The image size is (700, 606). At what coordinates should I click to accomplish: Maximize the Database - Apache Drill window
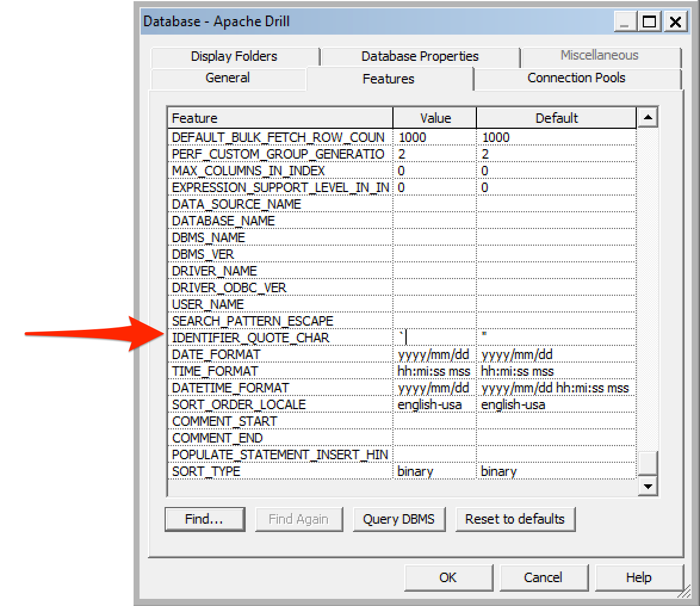tap(649, 21)
